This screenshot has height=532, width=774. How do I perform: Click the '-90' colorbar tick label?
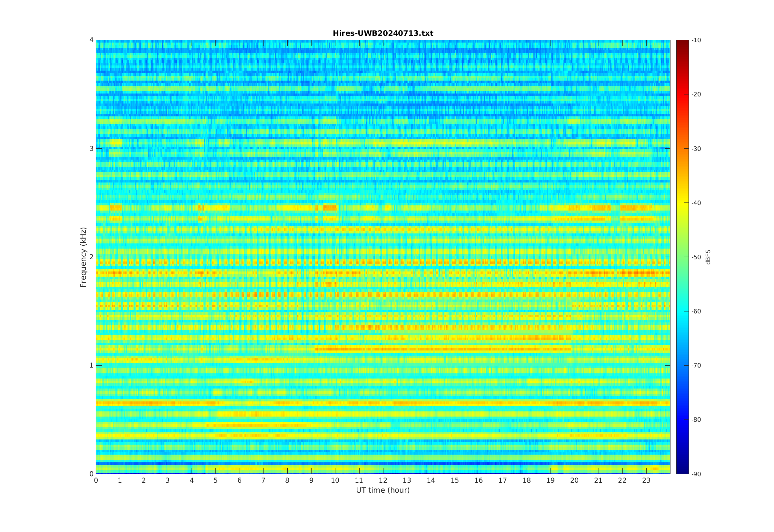click(x=696, y=474)
